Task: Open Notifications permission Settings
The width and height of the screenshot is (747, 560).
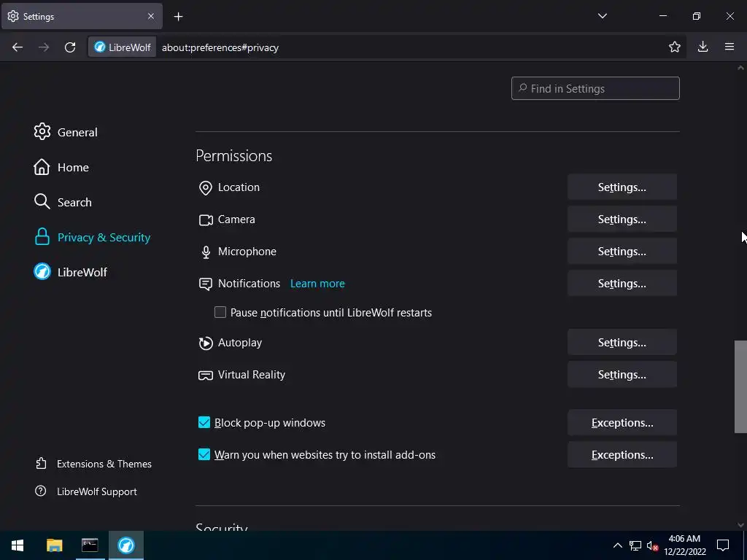Action: 622,284
